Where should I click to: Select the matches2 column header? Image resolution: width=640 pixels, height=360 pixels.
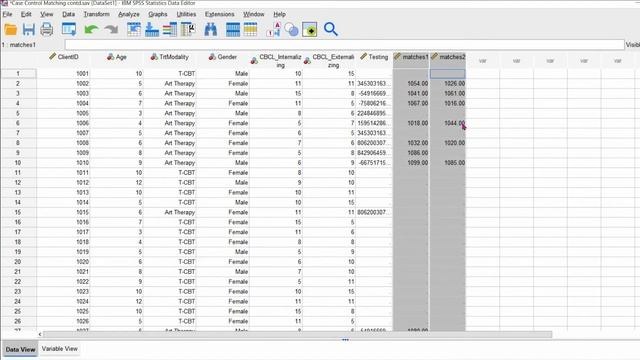(x=448, y=60)
